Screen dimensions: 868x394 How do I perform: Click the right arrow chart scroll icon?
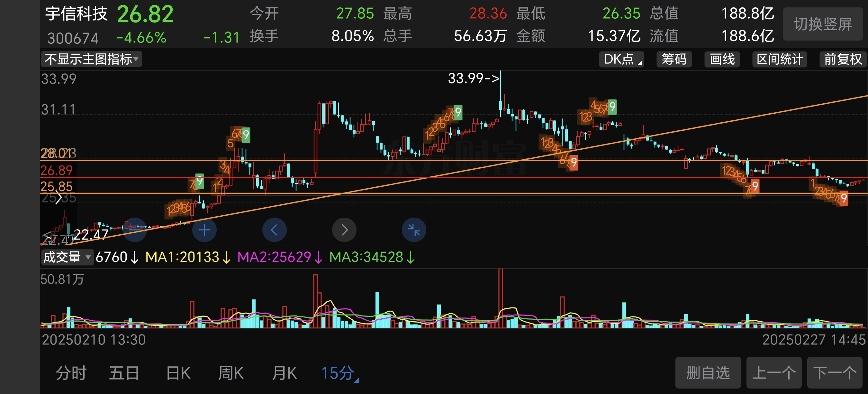[344, 230]
